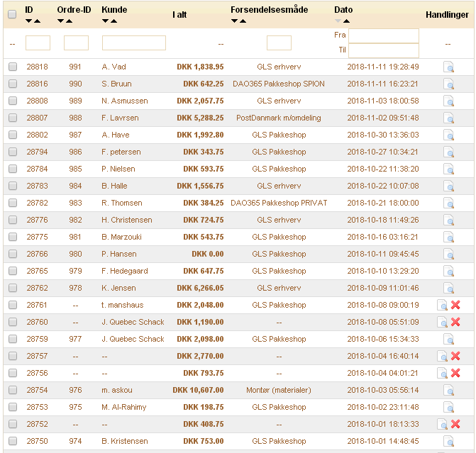View cart 28750 of B. Kristensen

(x=448, y=441)
